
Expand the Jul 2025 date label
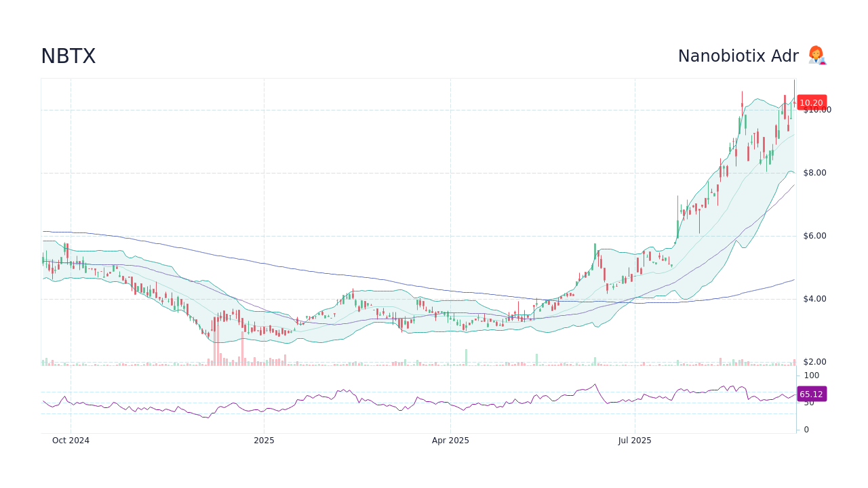(x=636, y=440)
